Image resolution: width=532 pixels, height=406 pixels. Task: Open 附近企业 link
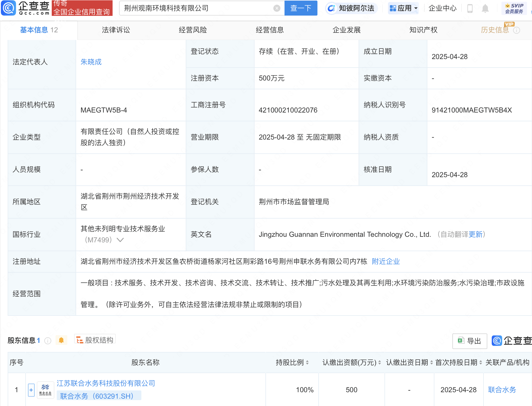tap(386, 261)
